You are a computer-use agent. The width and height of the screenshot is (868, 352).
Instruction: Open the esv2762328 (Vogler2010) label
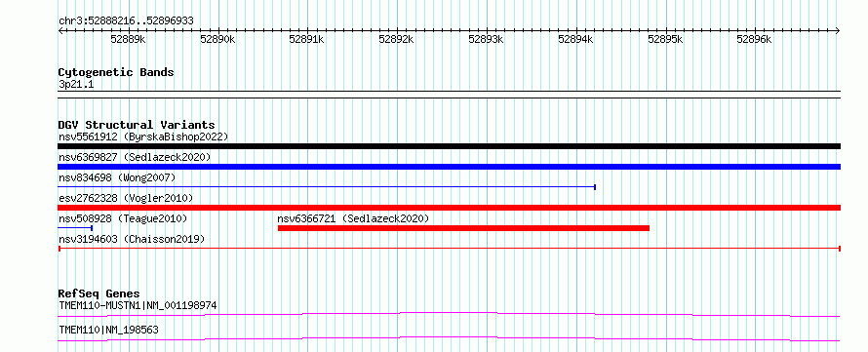coord(126,198)
